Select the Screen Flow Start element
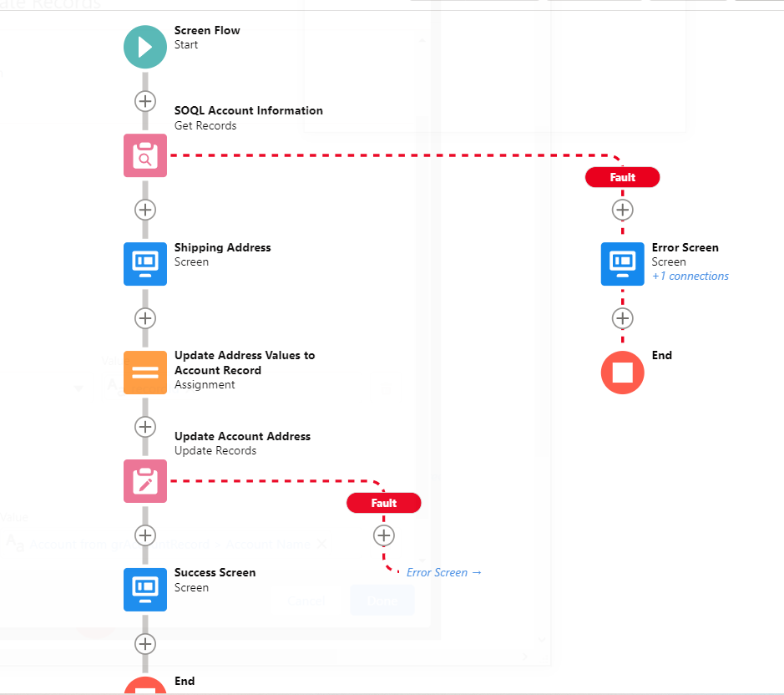Image resolution: width=784 pixels, height=695 pixels. [x=145, y=47]
